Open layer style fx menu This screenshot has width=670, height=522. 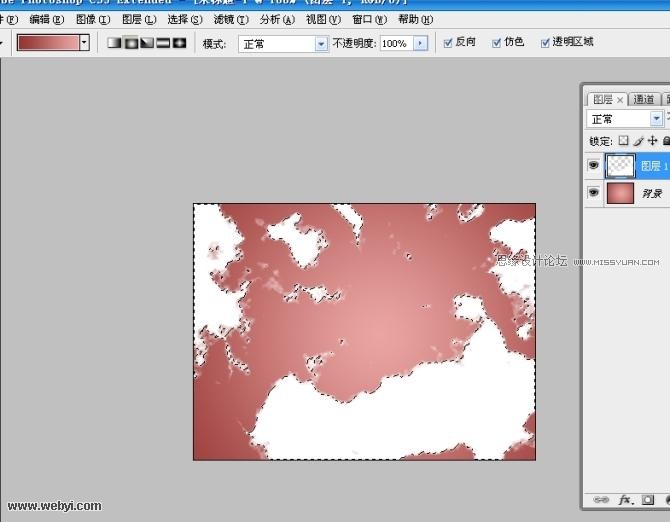point(626,499)
